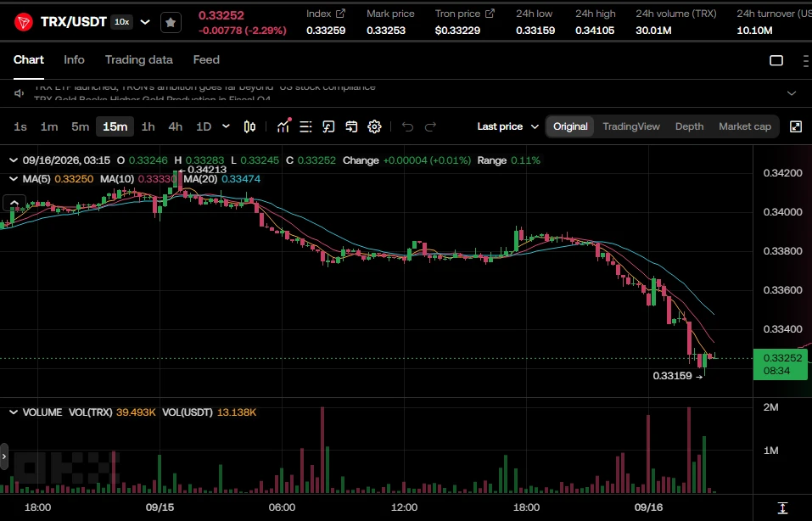Expand more timeframes dropdown
Viewport: 812px width, 521px height.
[226, 126]
